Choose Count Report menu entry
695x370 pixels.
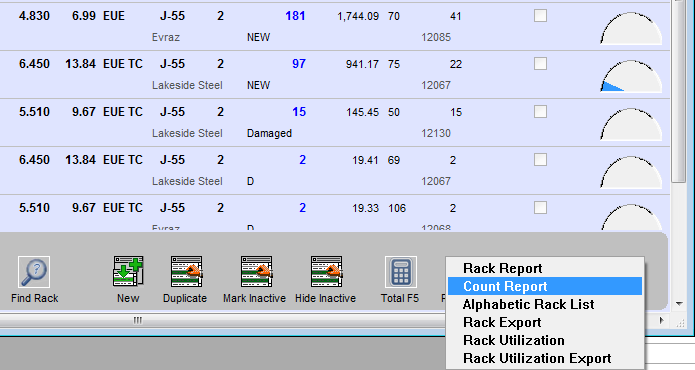(x=545, y=286)
